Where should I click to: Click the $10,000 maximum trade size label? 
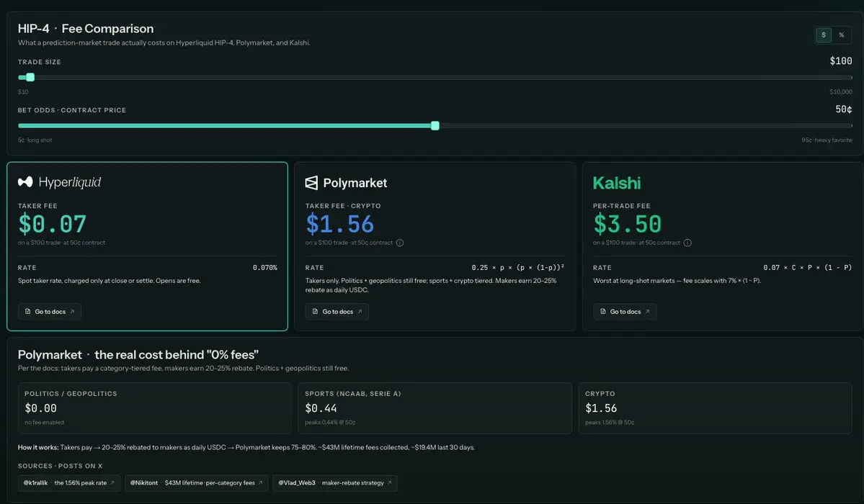tap(841, 92)
